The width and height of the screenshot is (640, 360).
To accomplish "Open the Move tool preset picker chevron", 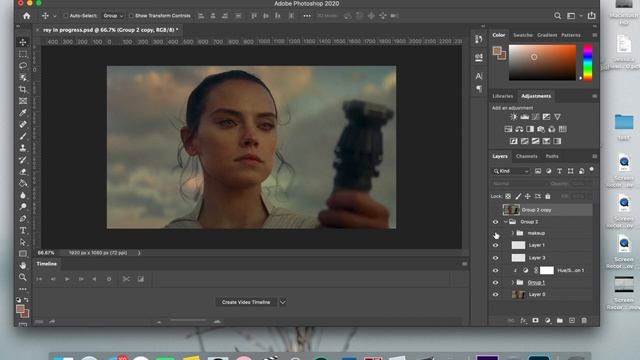I will point(55,16).
